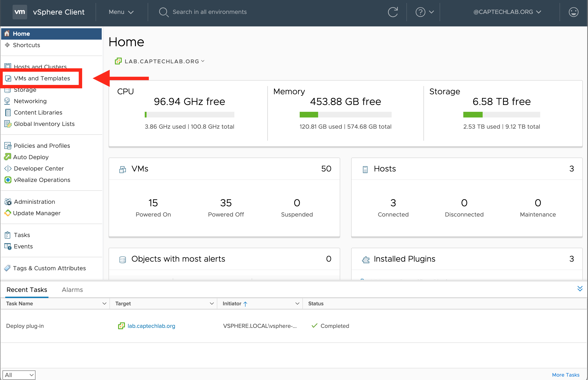Expand LAB.CAPTECHLAB.ORG vCenter selector
Image resolution: width=588 pixels, height=380 pixels.
162,61
